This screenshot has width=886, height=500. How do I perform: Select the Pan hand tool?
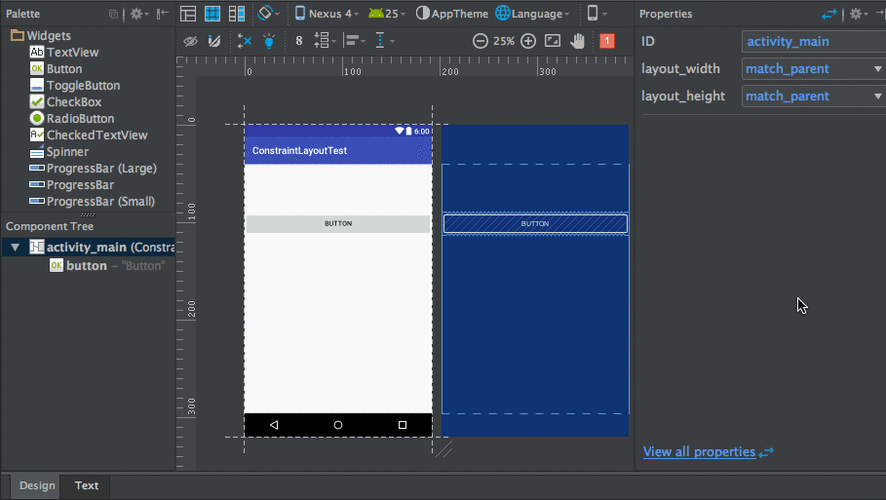[x=578, y=41]
